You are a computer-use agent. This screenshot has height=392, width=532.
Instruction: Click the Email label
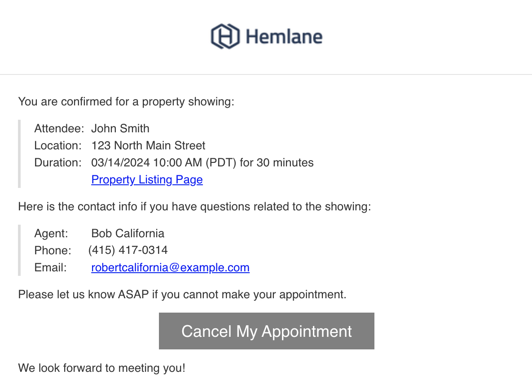(x=51, y=268)
